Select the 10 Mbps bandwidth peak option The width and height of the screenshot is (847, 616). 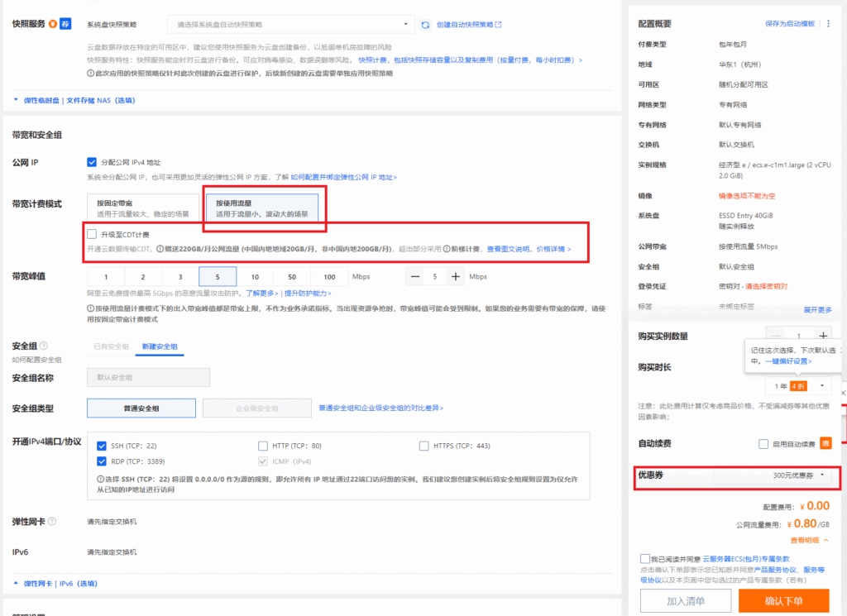255,277
